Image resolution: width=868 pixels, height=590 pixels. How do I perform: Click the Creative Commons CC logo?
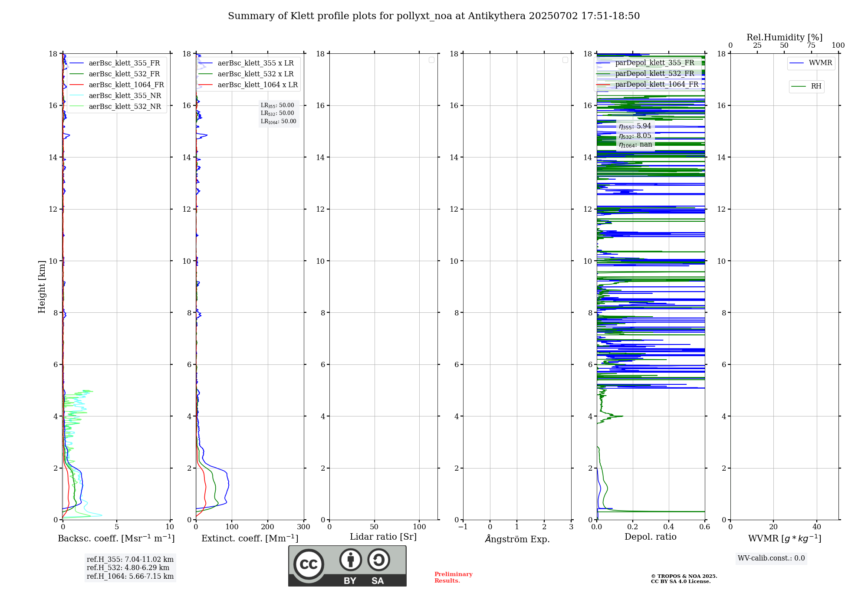(309, 564)
